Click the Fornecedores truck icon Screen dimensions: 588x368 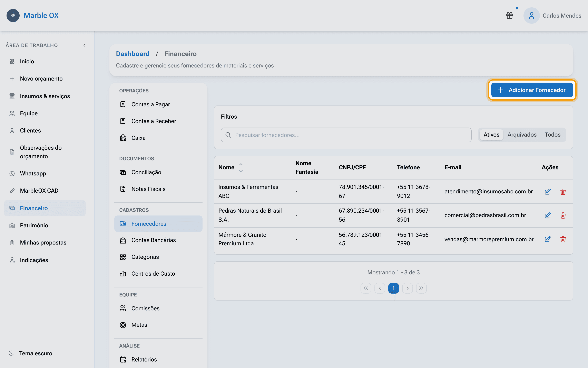click(123, 224)
